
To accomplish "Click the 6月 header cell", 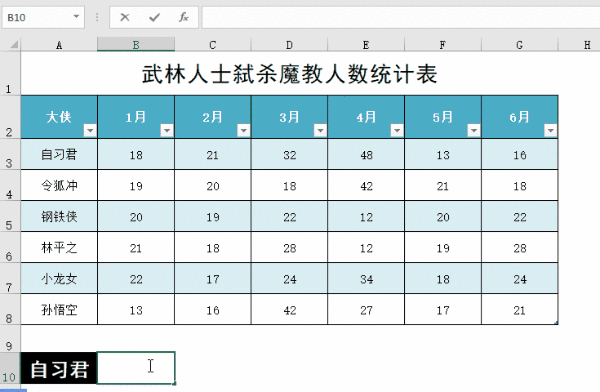I will tap(520, 117).
